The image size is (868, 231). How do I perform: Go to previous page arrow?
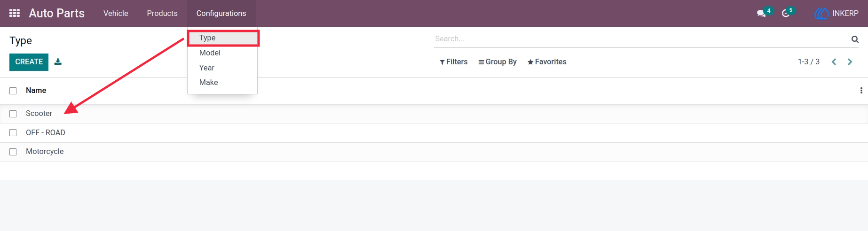(834, 62)
